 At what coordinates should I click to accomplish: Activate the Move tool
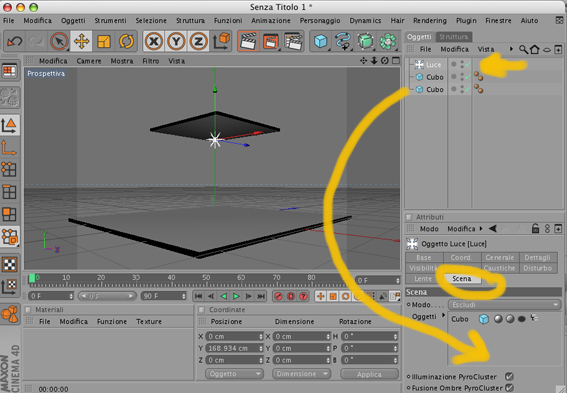pos(81,41)
